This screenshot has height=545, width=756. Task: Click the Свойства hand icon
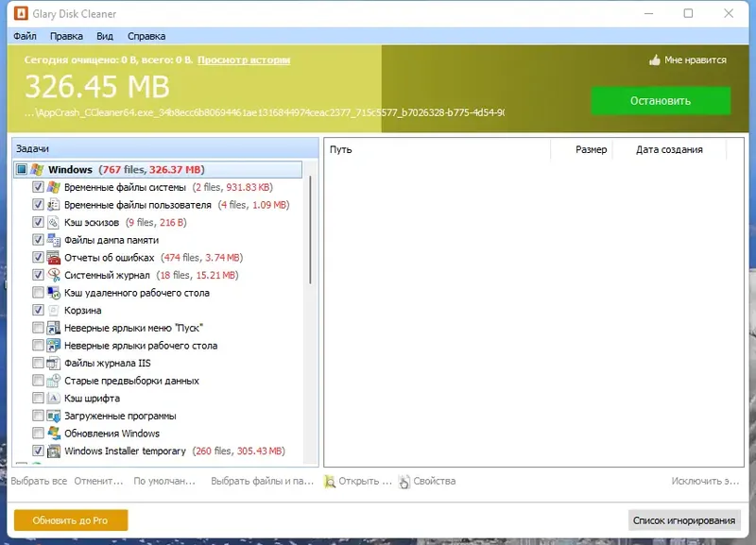click(x=404, y=482)
